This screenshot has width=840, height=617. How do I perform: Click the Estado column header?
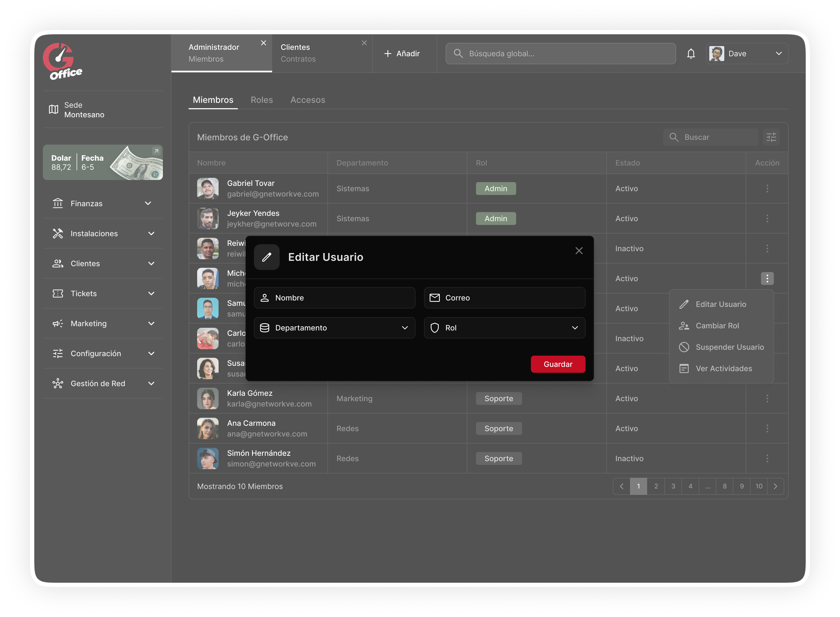pyautogui.click(x=628, y=163)
